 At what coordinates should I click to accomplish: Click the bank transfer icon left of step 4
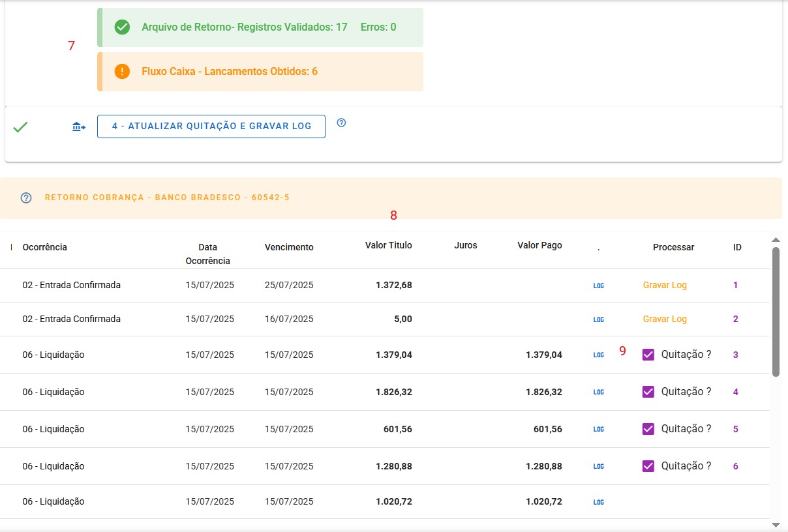tap(79, 126)
